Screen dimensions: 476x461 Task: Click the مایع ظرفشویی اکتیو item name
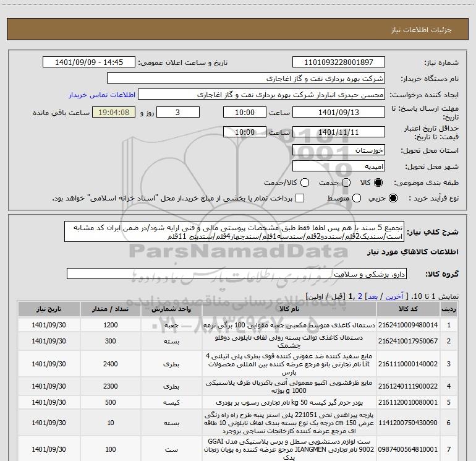click(289, 387)
